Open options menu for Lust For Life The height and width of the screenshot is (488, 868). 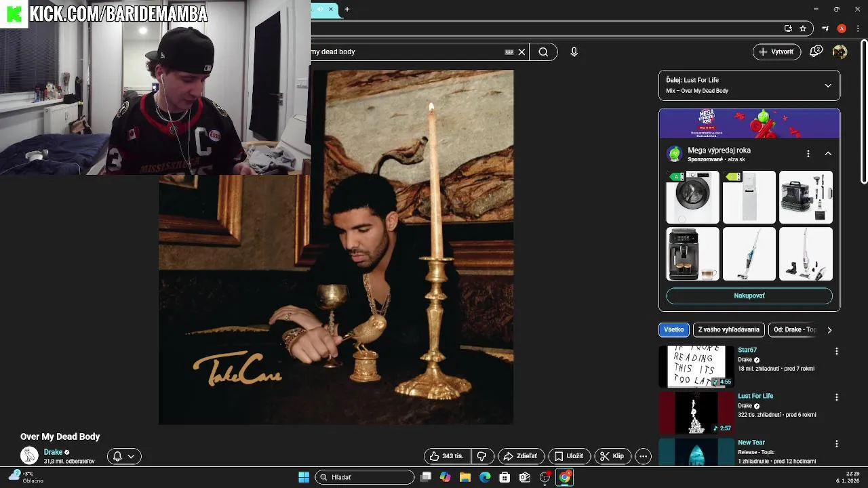(836, 397)
